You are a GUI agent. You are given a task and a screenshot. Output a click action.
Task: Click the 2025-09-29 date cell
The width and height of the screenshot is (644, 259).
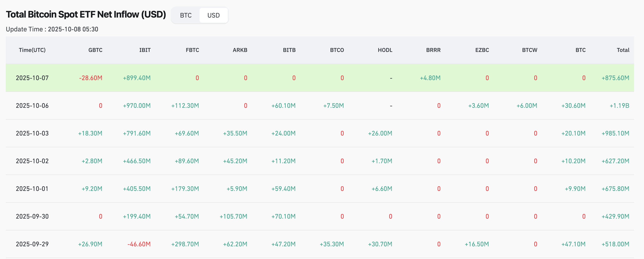point(32,244)
